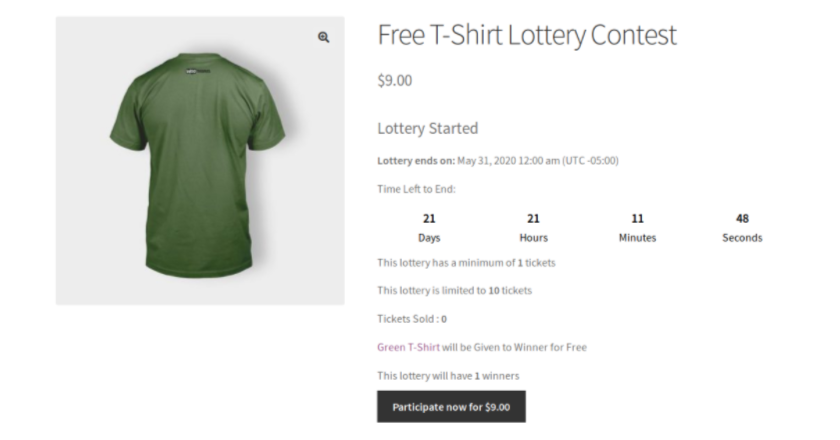The width and height of the screenshot is (840, 440).
Task: Click the UTC -05:00 timezone text
Action: click(590, 161)
